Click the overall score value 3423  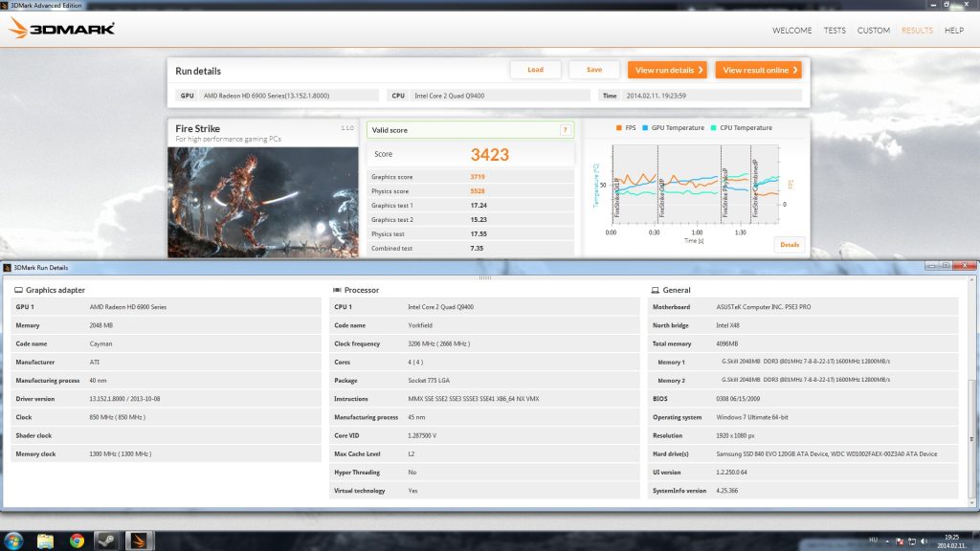489,154
